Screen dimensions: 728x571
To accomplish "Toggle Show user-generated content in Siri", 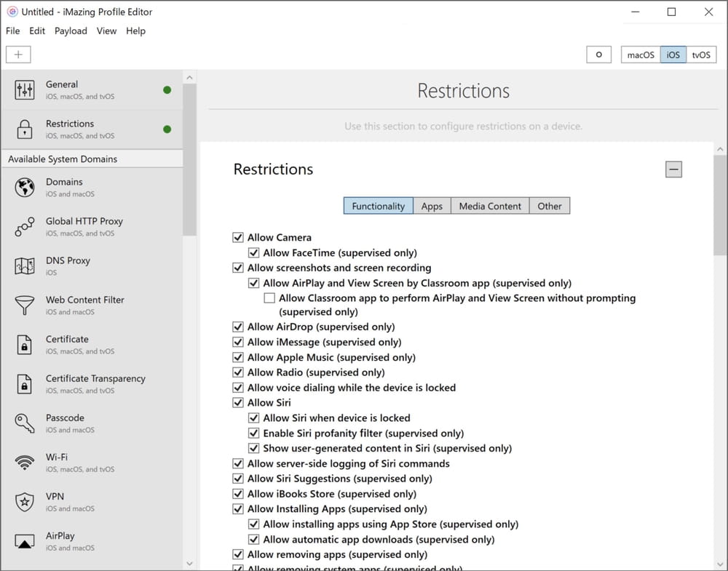I will pyautogui.click(x=253, y=449).
